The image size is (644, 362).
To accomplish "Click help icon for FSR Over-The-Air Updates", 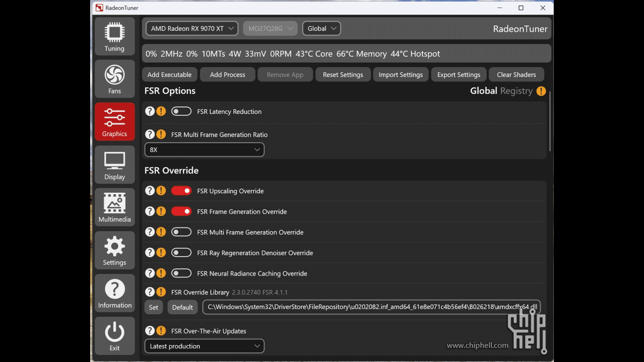I will (x=150, y=330).
